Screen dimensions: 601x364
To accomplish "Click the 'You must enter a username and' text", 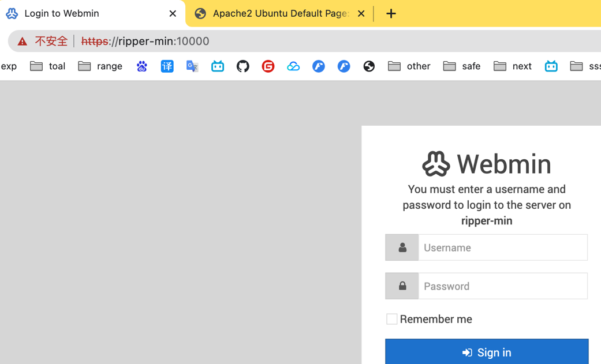I will coord(487,189).
